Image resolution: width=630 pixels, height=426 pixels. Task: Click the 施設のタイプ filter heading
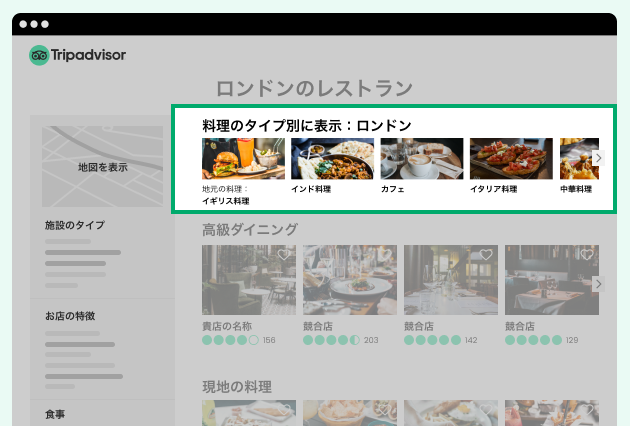coord(75,225)
